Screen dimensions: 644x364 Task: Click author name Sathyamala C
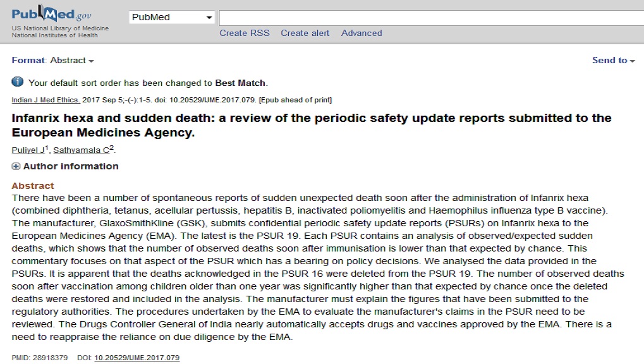(82, 150)
